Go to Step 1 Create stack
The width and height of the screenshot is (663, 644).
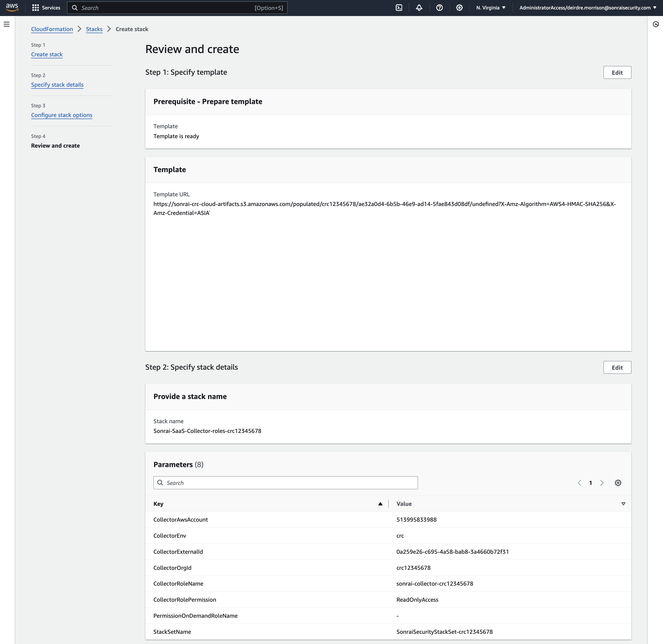[x=47, y=55]
